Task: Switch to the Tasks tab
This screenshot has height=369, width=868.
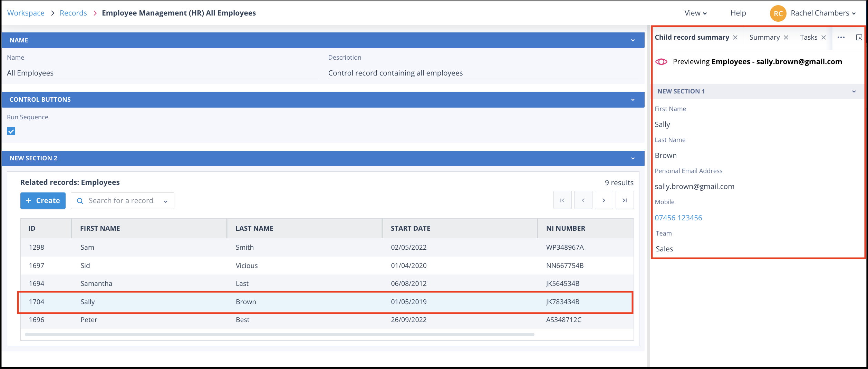Action: coord(809,37)
